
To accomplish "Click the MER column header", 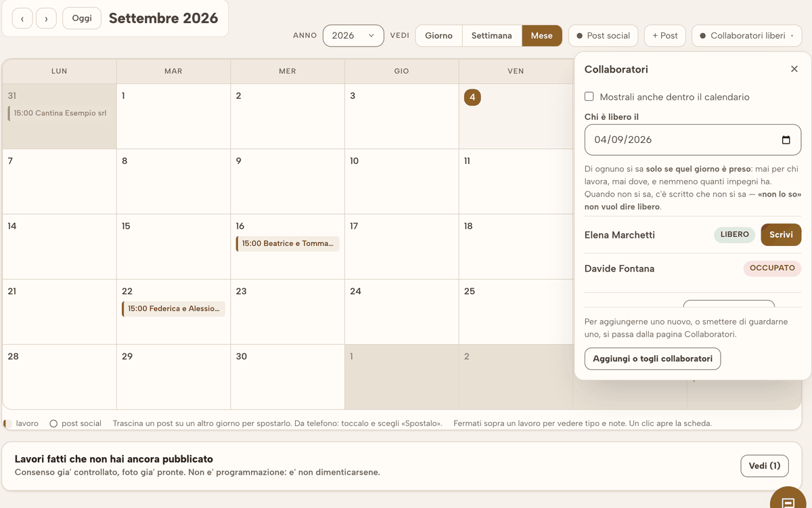I will coord(288,71).
